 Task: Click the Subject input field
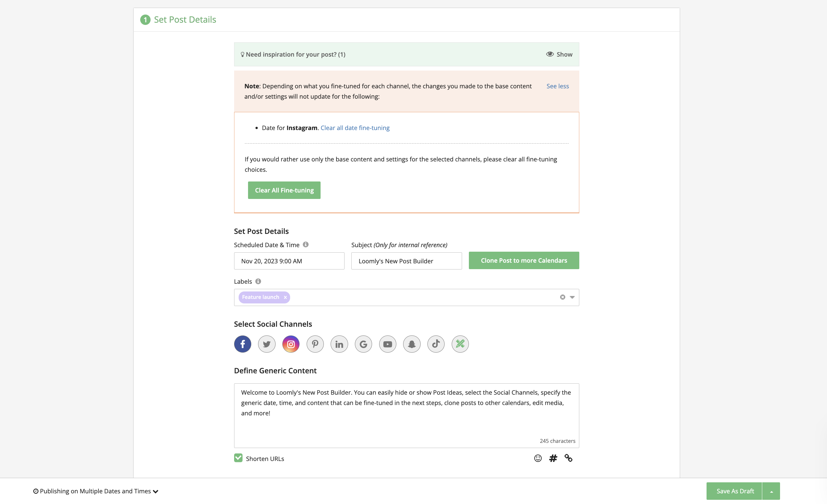pyautogui.click(x=406, y=261)
